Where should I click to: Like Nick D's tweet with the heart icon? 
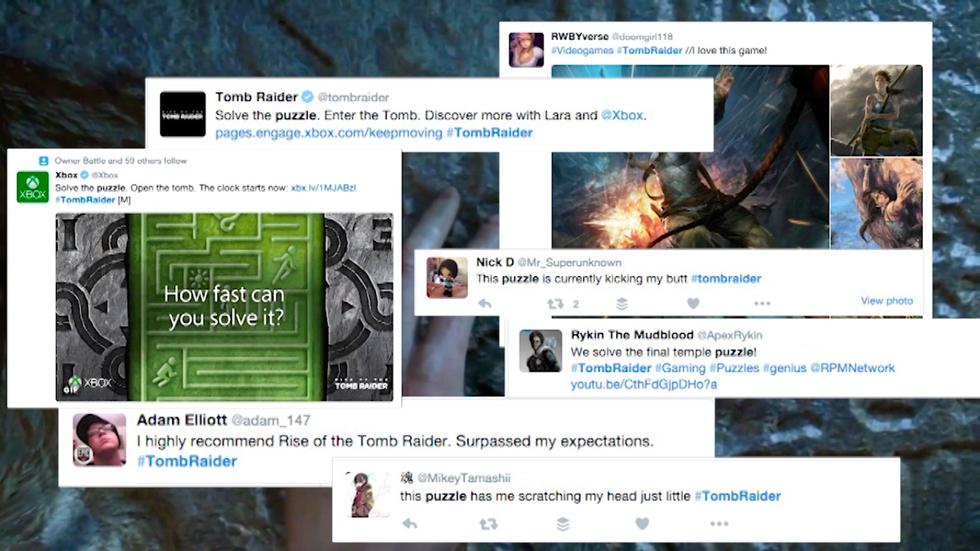(x=693, y=303)
